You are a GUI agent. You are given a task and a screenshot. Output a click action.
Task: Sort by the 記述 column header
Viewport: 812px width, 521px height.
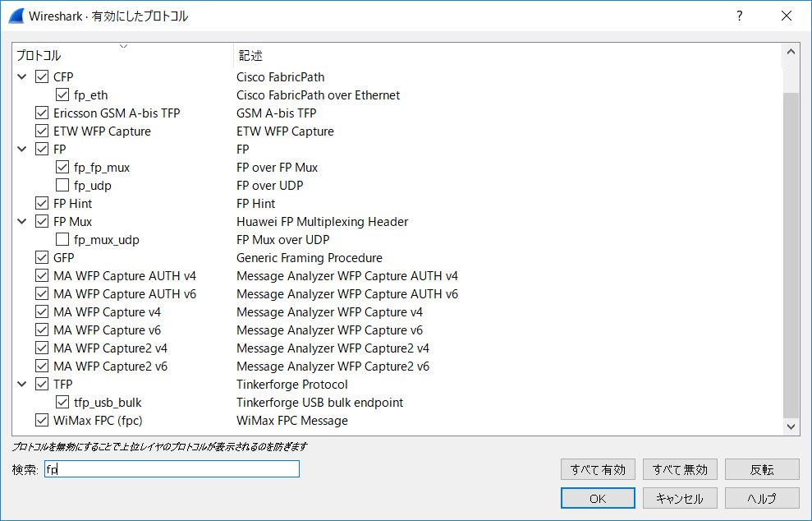[507, 55]
